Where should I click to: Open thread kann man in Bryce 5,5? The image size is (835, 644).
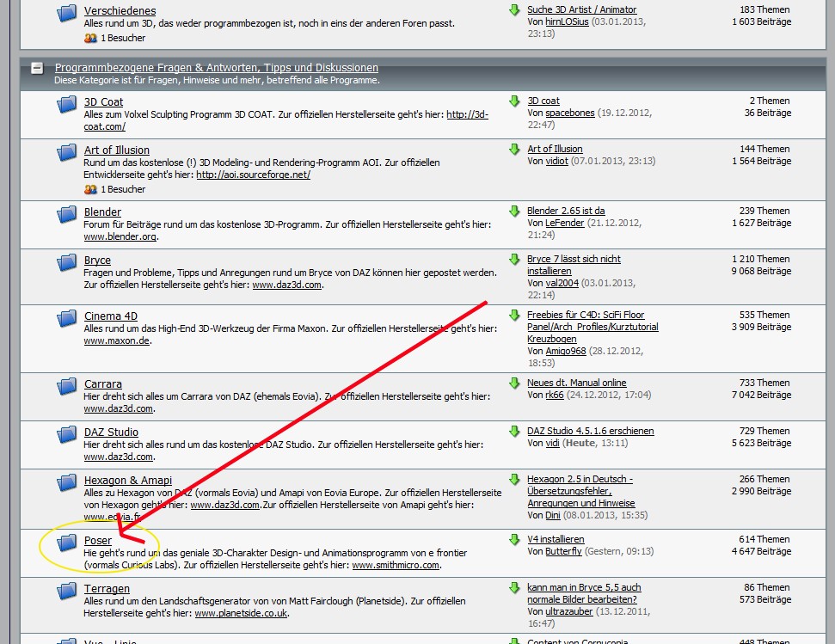point(584,593)
